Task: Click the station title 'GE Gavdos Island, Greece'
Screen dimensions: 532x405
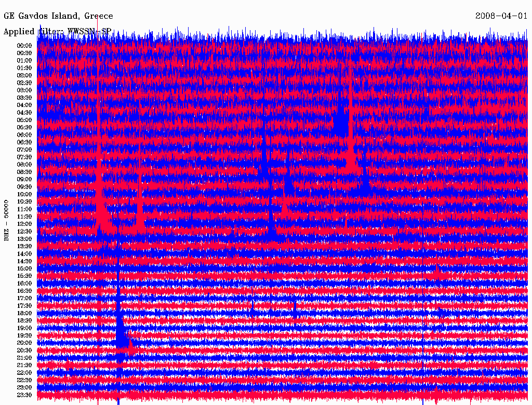Action: [58, 16]
